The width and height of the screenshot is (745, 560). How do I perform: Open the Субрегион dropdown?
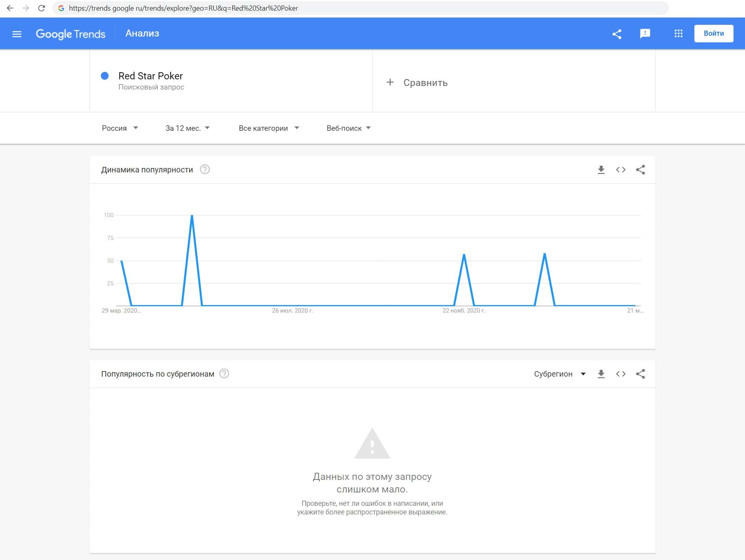(560, 374)
